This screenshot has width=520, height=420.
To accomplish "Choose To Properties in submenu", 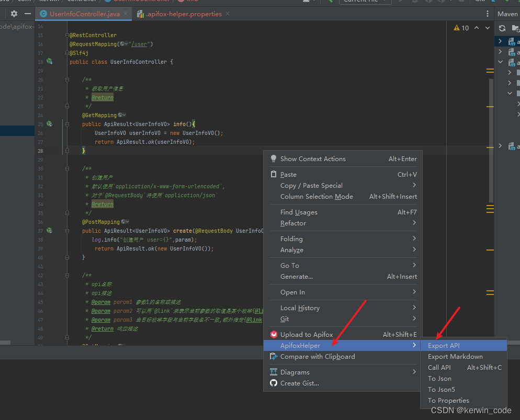I will tap(464, 401).
